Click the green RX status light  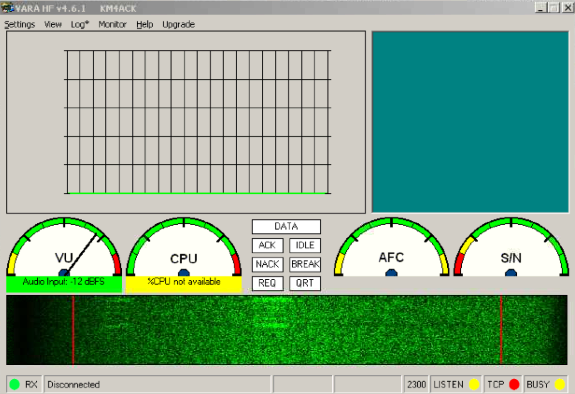point(14,384)
